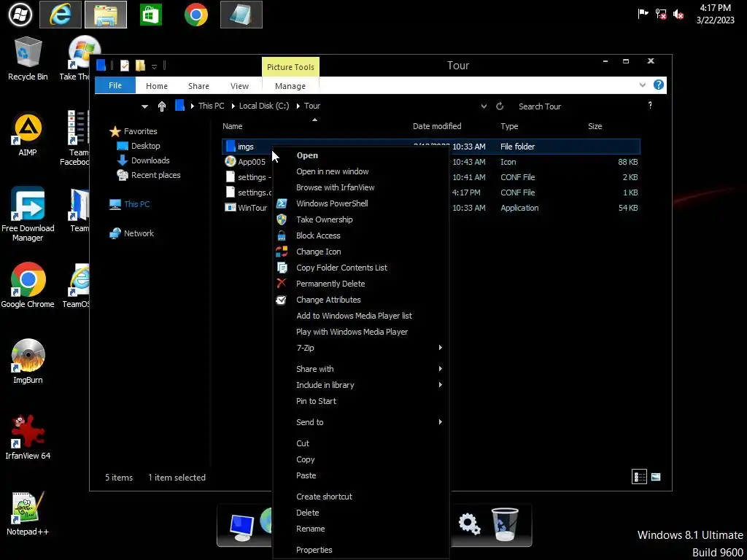Viewport: 747px width, 560px height.
Task: Switch to the Home ribbon tab
Action: (157, 86)
